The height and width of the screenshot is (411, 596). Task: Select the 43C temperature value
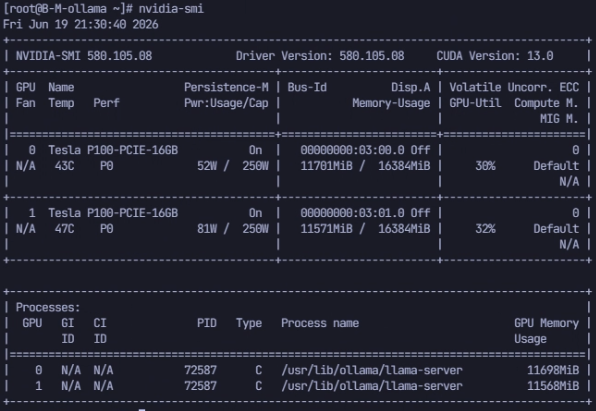[x=64, y=166]
